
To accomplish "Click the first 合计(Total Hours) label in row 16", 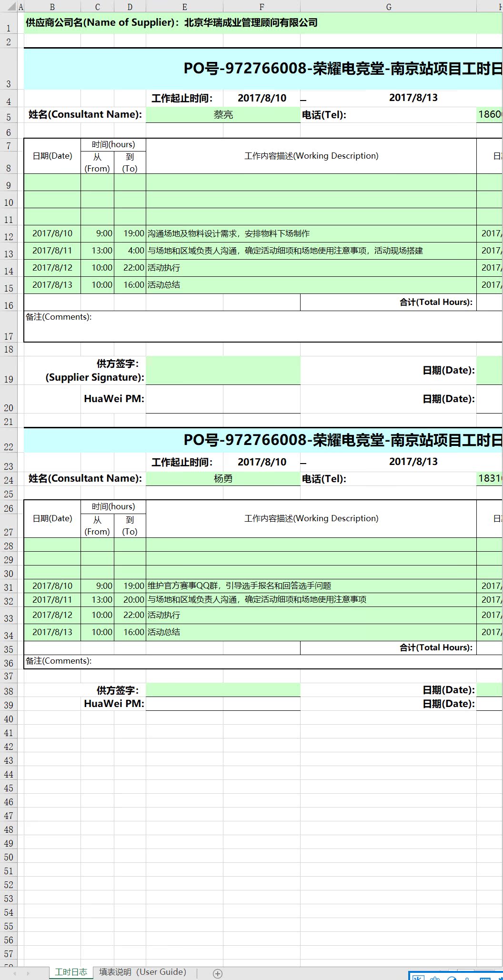I will (x=388, y=302).
